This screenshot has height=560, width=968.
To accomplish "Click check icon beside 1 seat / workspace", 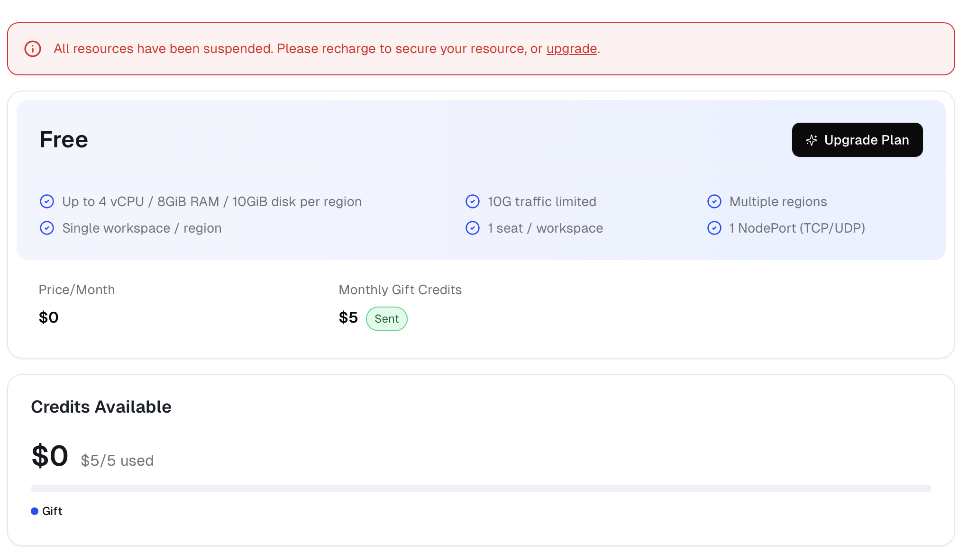I will point(473,228).
